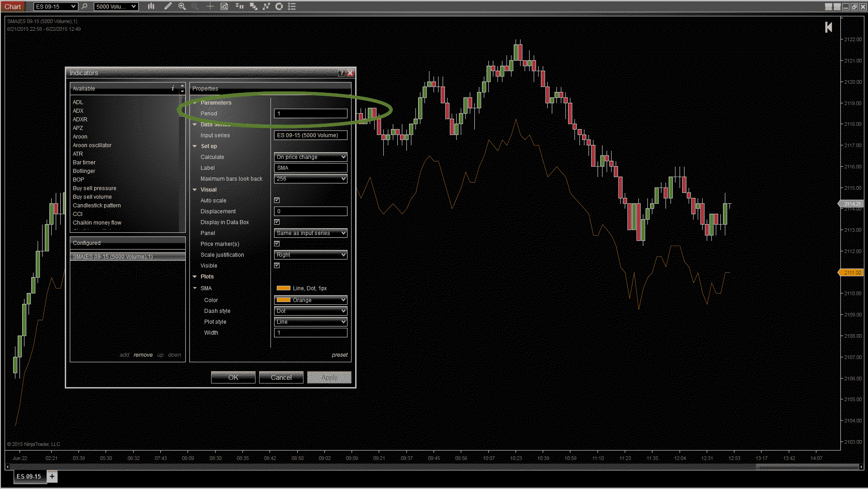
Task: Open the indicators zigzag toolbar icon
Action: [266, 6]
